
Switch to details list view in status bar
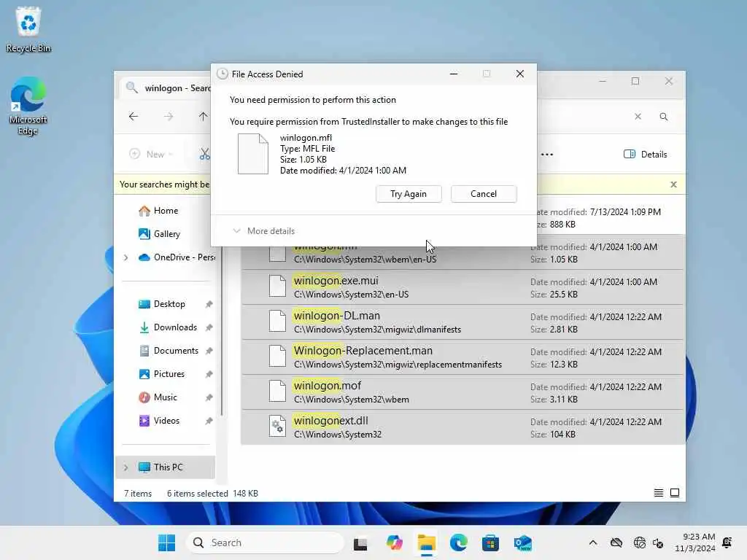[659, 493]
